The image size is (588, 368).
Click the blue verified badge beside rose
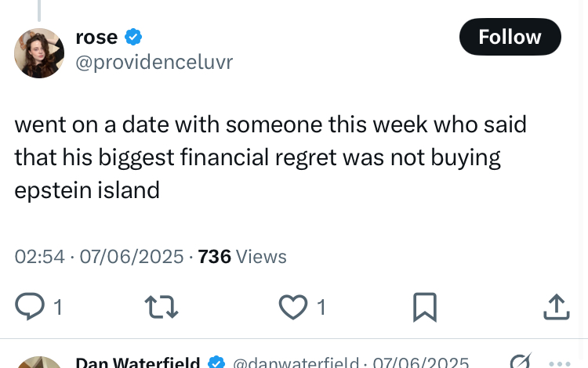(x=133, y=37)
